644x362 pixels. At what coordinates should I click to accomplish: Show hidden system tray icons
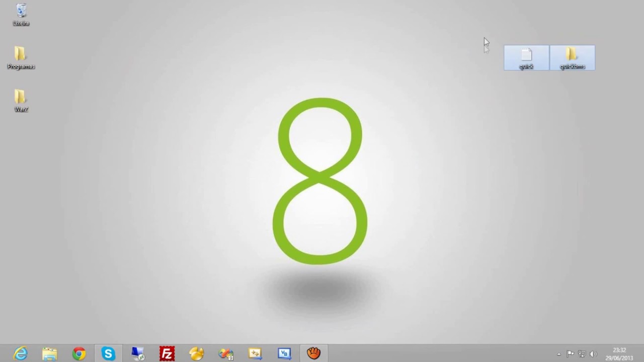[x=558, y=354]
